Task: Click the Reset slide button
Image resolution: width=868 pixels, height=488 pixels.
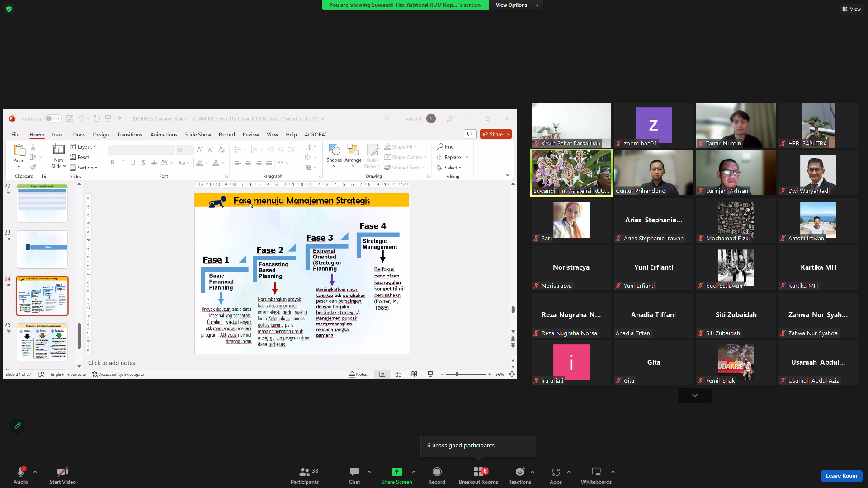Action: [80, 157]
